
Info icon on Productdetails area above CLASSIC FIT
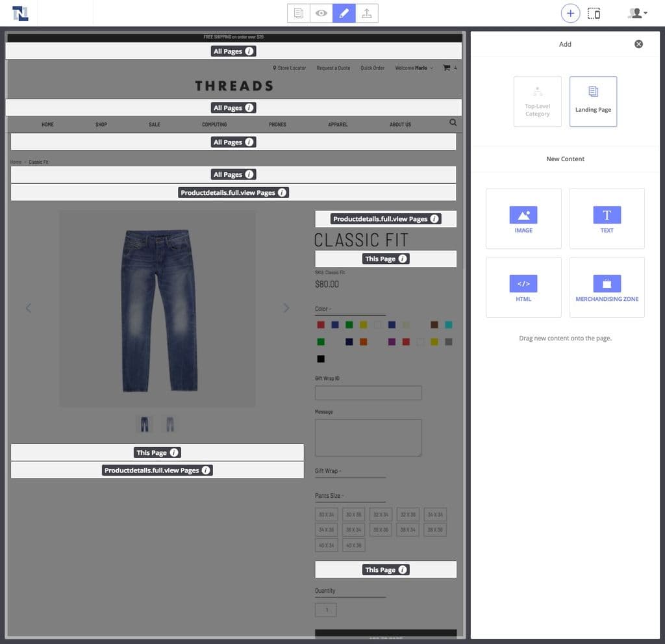pyautogui.click(x=434, y=218)
